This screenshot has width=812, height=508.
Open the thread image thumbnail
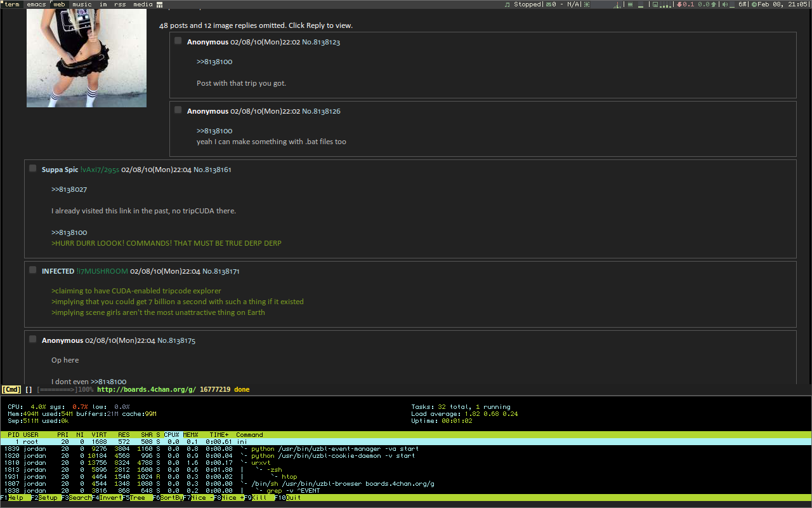[x=86, y=58]
